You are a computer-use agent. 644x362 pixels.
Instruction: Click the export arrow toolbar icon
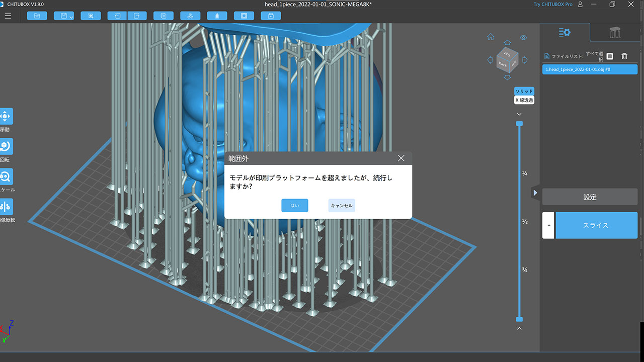137,16
